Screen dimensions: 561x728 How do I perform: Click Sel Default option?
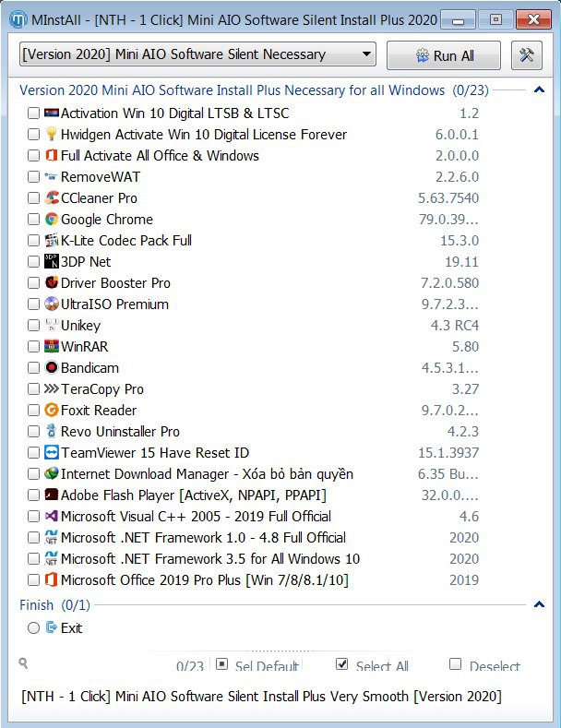click(258, 665)
